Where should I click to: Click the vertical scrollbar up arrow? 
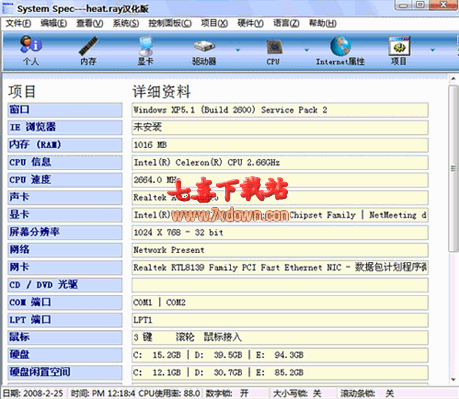tap(453, 79)
